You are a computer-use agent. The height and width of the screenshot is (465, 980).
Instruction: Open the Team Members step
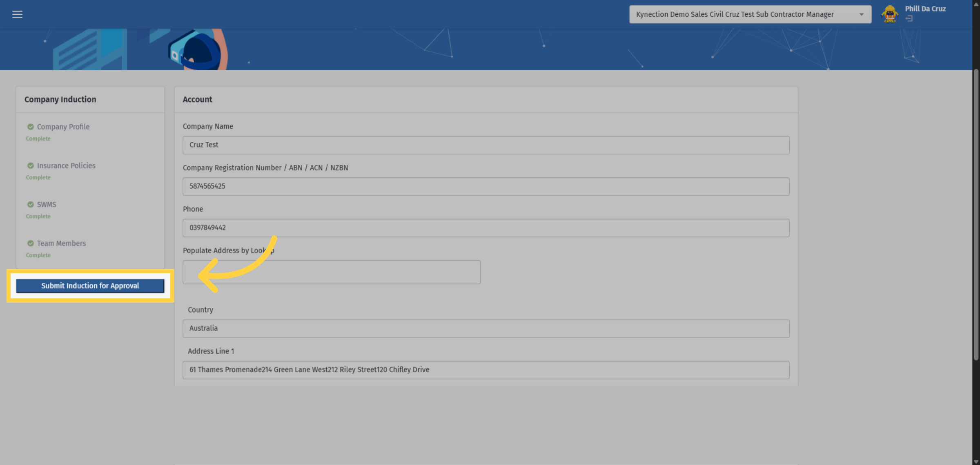click(x=61, y=243)
